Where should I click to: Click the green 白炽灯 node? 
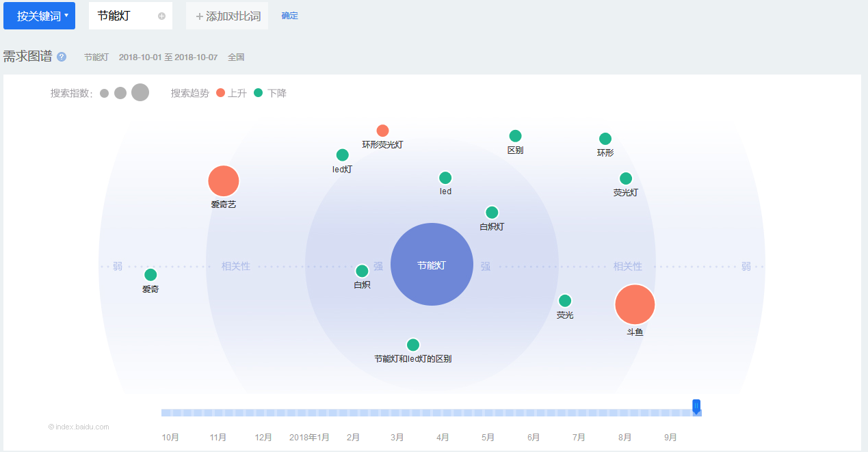492,213
